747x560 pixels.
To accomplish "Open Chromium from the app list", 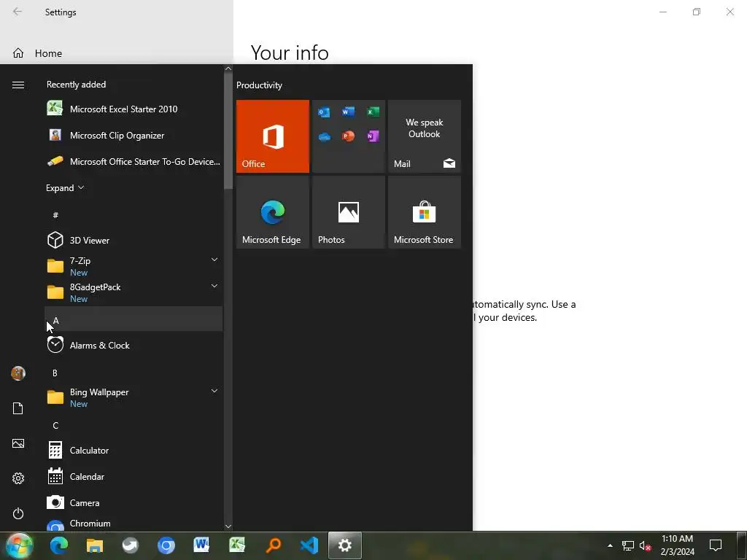I will click(133, 524).
